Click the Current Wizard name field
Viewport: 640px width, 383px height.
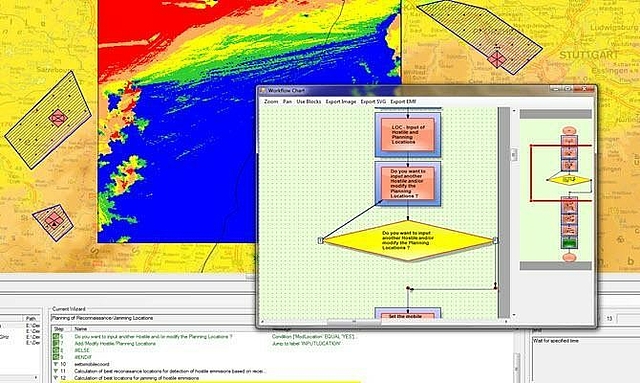[x=153, y=318]
